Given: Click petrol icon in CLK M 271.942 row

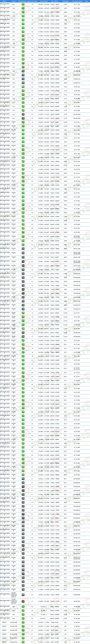Looking at the screenshot, I should pyautogui.click(x=23, y=12).
